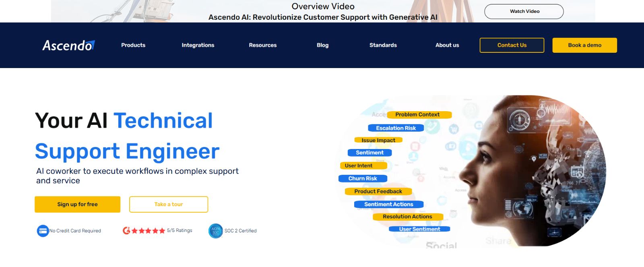Viewport: 644px width, 267px height.
Task: Click the G2 logo icon
Action: tap(126, 231)
